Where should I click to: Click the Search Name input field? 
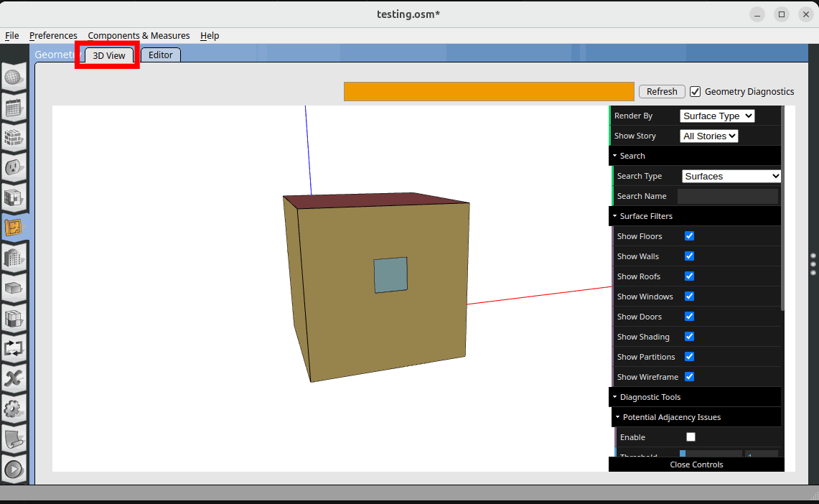pos(727,196)
